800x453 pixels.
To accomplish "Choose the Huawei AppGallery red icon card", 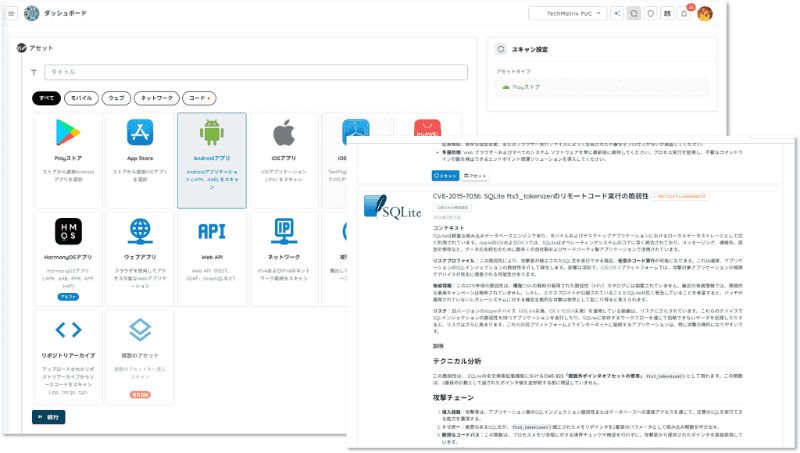I will [428, 128].
